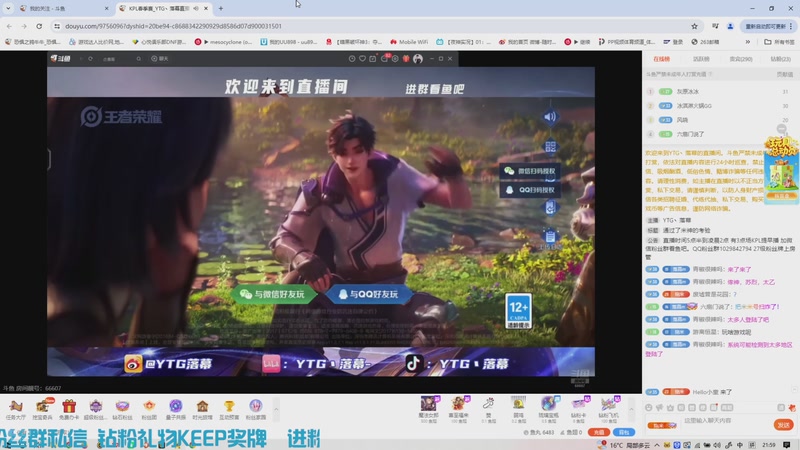The width and height of the screenshot is (800, 450).
Task: Click the orange 充值 recharge button
Action: (598, 432)
